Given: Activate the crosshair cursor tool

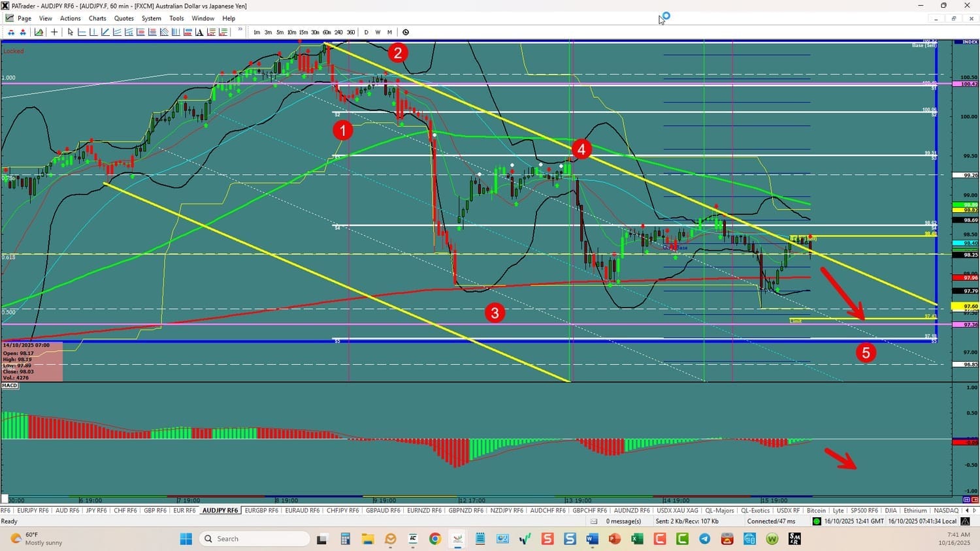Looking at the screenshot, I should tap(54, 32).
